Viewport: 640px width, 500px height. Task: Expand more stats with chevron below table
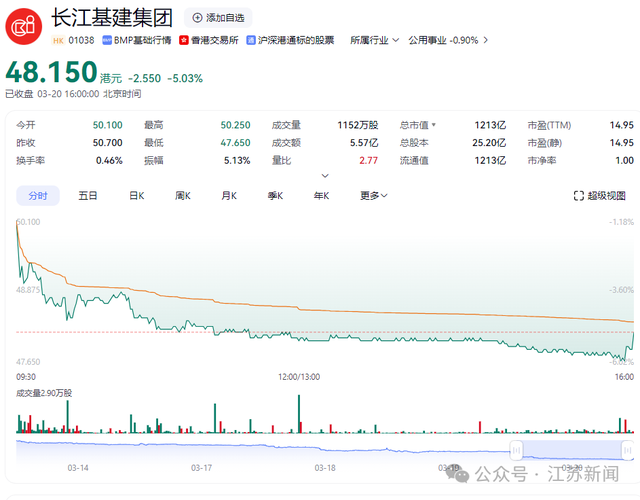click(x=325, y=176)
